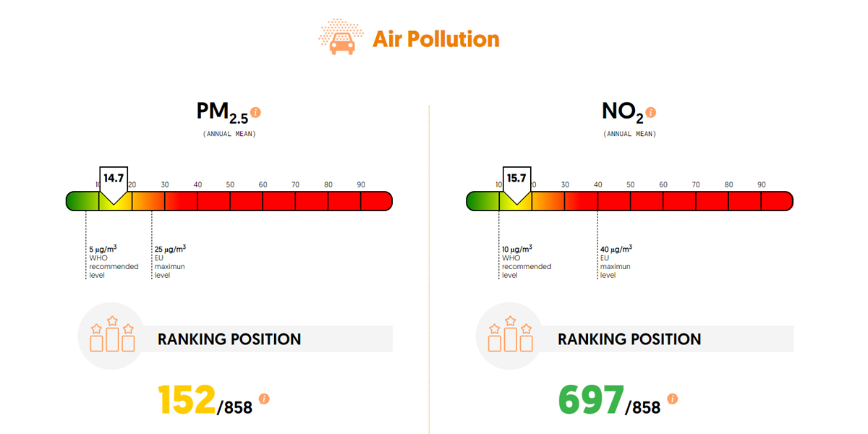Screen dimensions: 868x434
Task: Select the NO2 ranking position label
Action: tap(629, 339)
